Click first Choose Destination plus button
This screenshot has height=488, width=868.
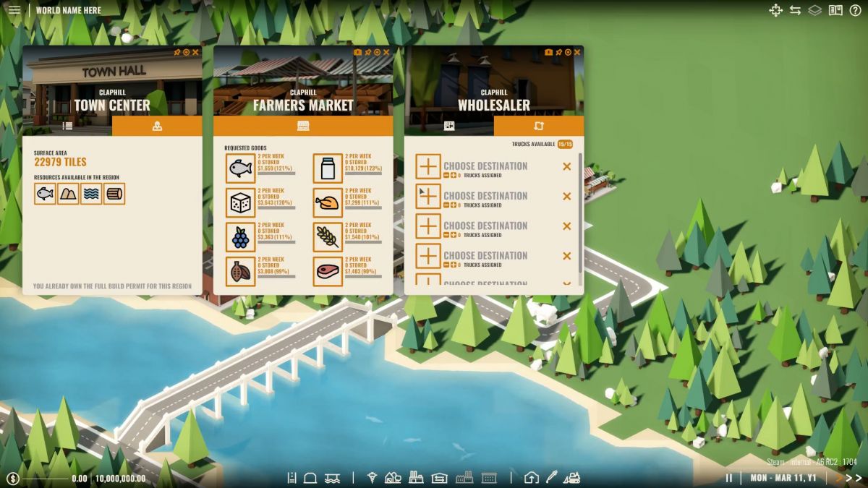click(x=428, y=166)
